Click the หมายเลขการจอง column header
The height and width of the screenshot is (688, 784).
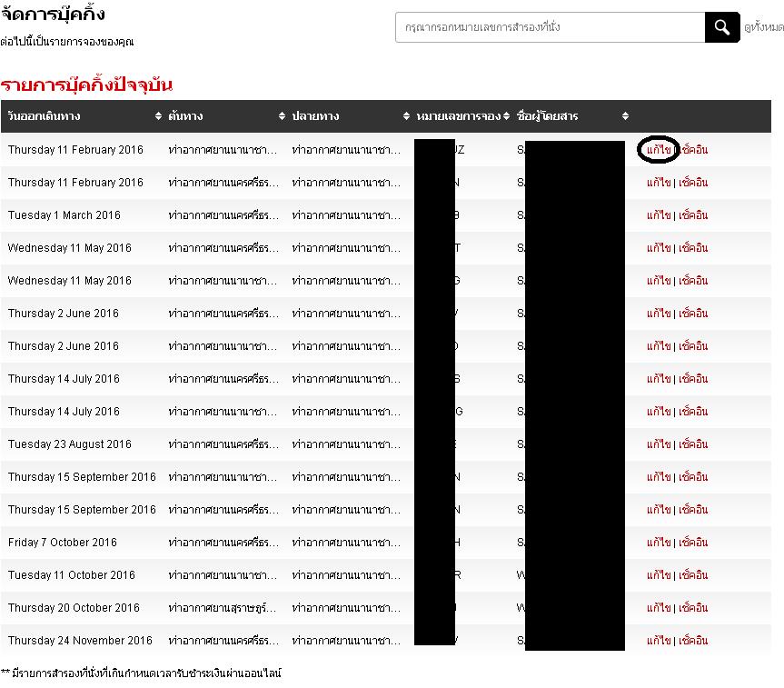click(459, 116)
